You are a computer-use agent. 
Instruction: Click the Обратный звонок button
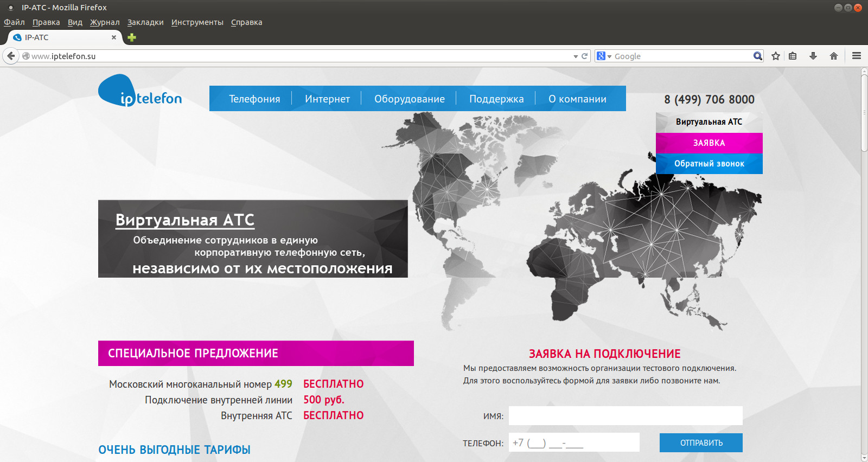pyautogui.click(x=709, y=164)
